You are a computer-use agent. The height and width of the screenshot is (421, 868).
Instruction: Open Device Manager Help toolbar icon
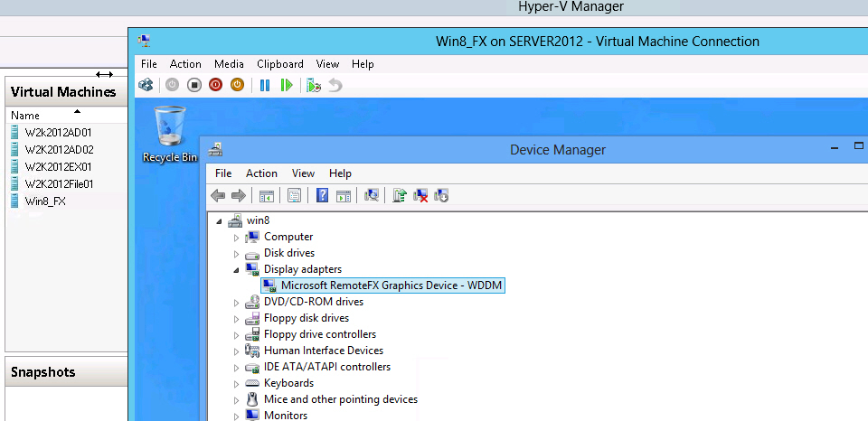322,195
